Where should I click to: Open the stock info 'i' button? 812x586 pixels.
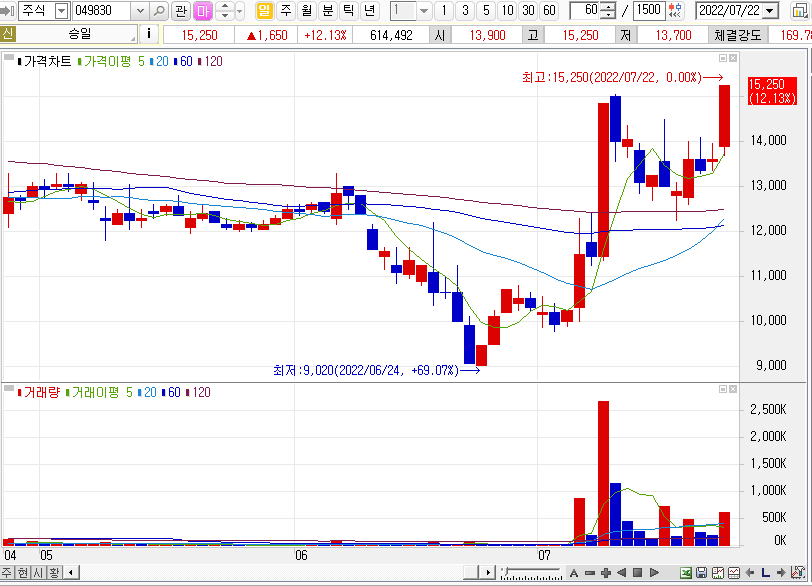(x=149, y=34)
